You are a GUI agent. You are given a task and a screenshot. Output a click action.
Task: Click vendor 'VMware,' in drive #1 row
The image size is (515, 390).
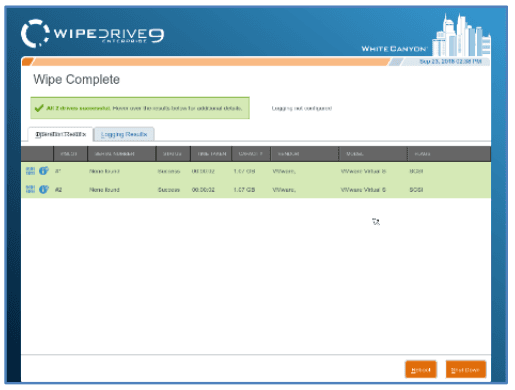[284, 171]
